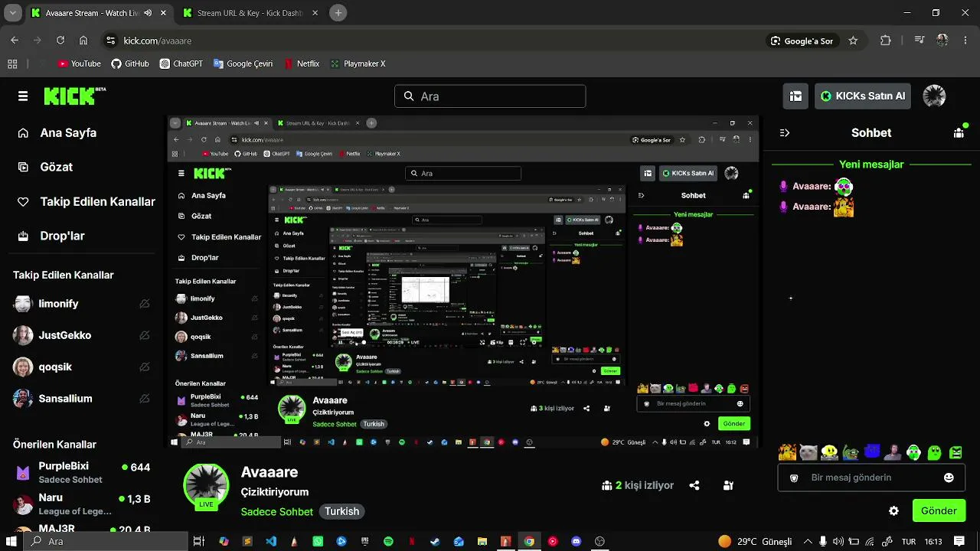This screenshot has height=551, width=980.
Task: Click Google'a Sor button
Action: click(x=802, y=41)
